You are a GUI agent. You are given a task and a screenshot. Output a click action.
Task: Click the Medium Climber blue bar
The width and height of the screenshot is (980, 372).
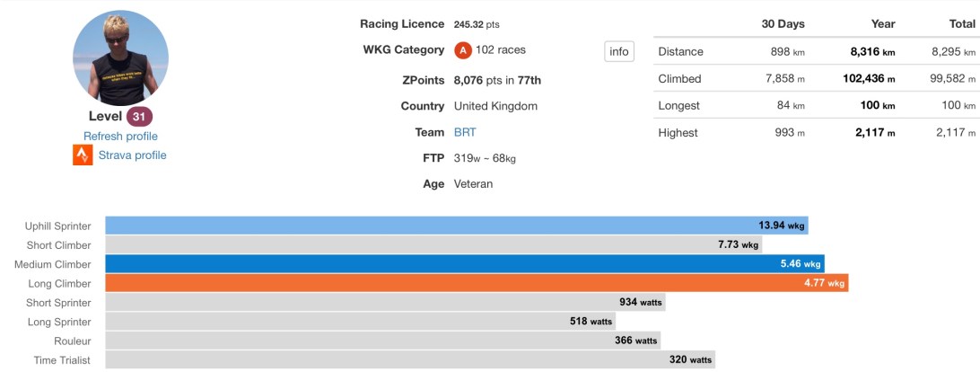click(x=464, y=264)
